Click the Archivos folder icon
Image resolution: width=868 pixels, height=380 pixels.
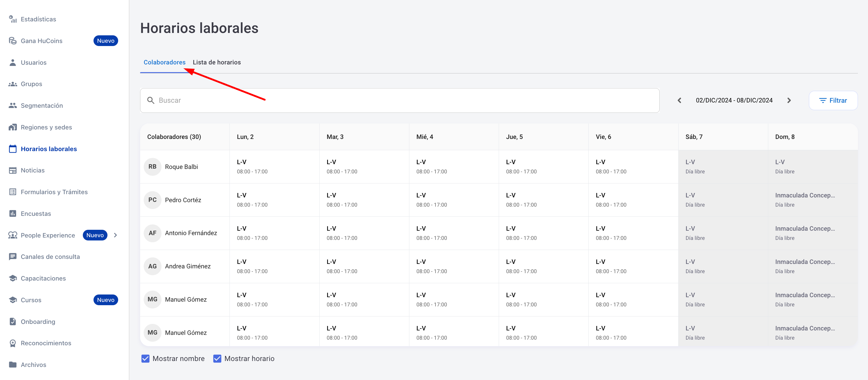[x=13, y=365]
